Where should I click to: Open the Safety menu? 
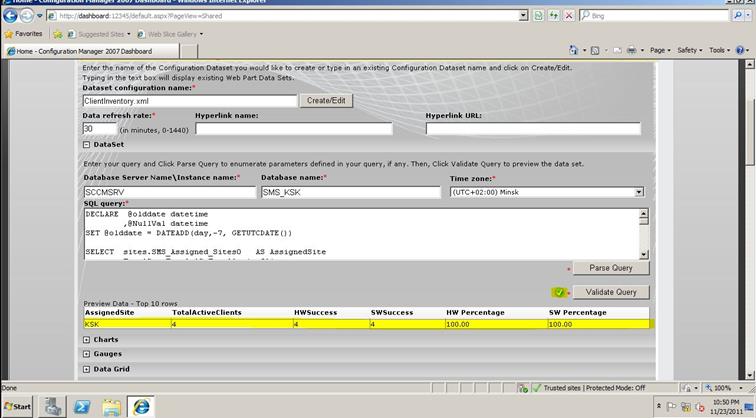(x=690, y=50)
